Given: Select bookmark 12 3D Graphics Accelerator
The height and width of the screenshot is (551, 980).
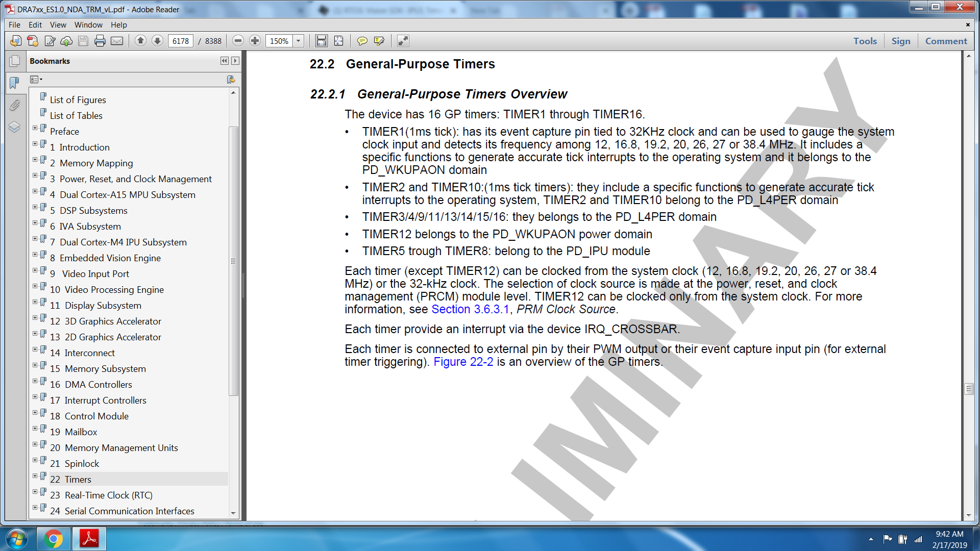Looking at the screenshot, I should pos(106,321).
